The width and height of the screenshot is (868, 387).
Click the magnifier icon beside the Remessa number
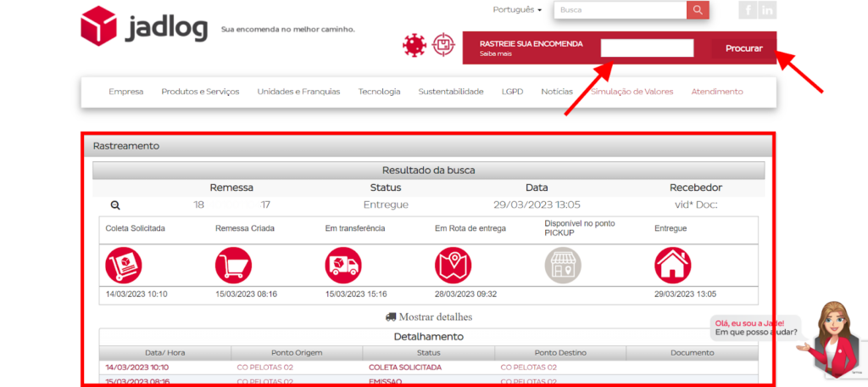[115, 205]
